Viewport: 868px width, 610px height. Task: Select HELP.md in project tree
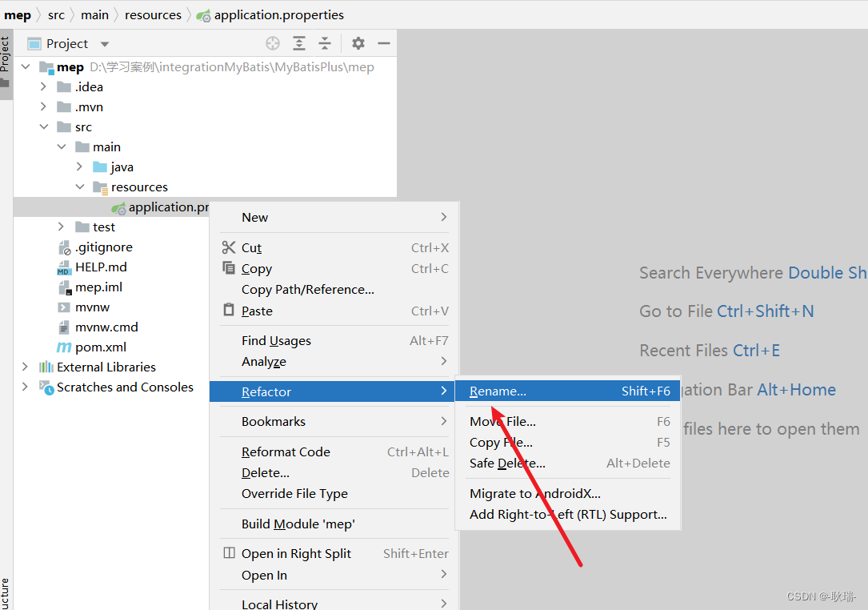pos(101,267)
